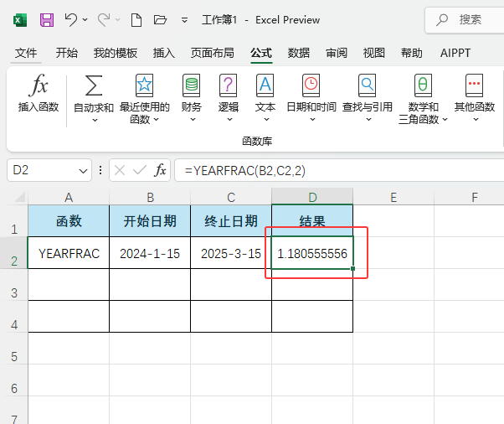Select cell C2 with 2025-3-15
Screen dimensions: 504x424
pyautogui.click(x=231, y=253)
